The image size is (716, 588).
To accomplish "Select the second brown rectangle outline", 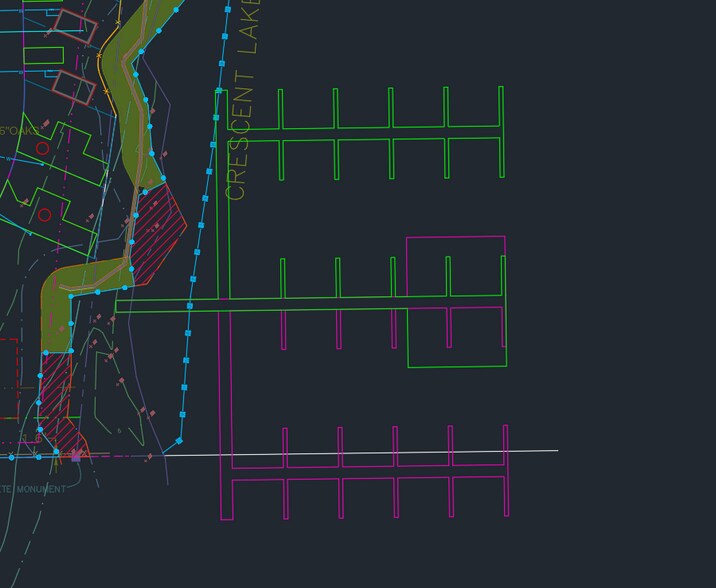I will pos(73,87).
